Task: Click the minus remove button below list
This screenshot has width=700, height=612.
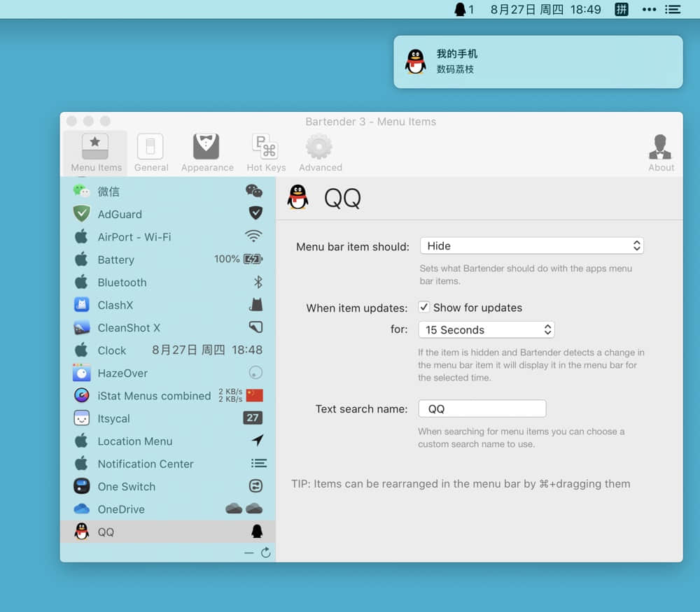Action: (249, 553)
